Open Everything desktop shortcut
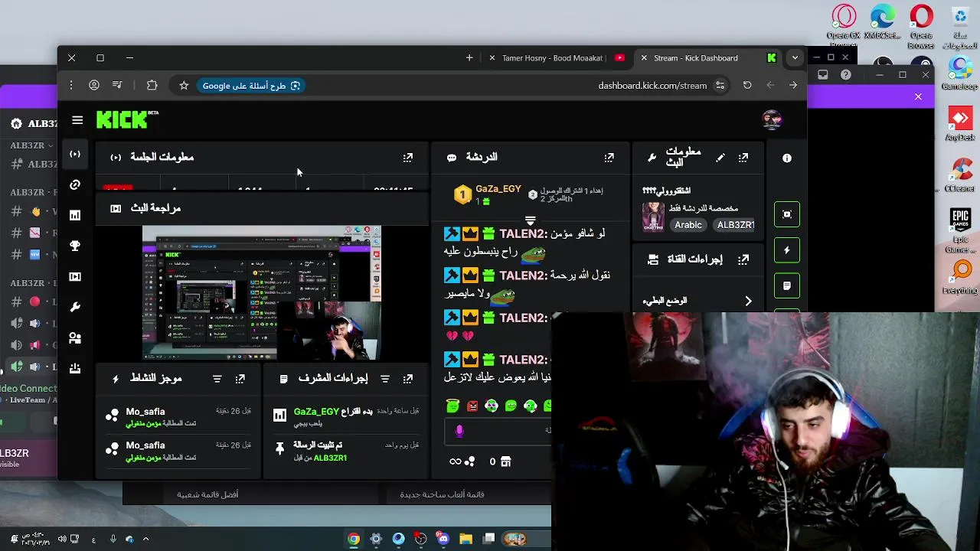980x551 pixels. [960, 278]
